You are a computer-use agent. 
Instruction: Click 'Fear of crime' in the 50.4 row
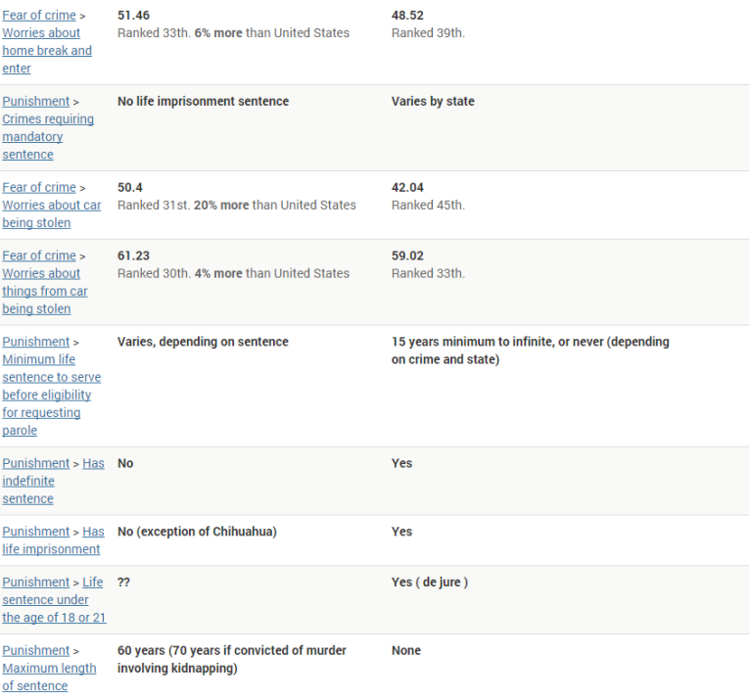coord(39,188)
